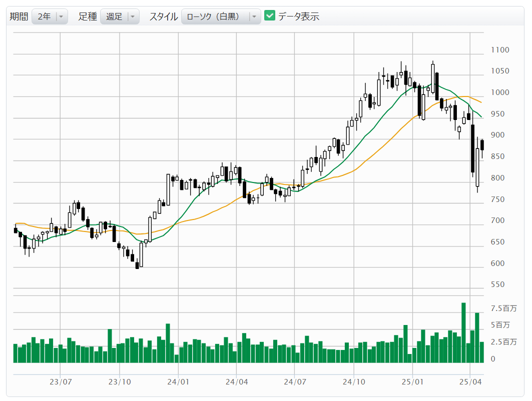This screenshot has width=532, height=401.
Task: Select the 23/07 date label on x-axis
Action: (x=60, y=382)
